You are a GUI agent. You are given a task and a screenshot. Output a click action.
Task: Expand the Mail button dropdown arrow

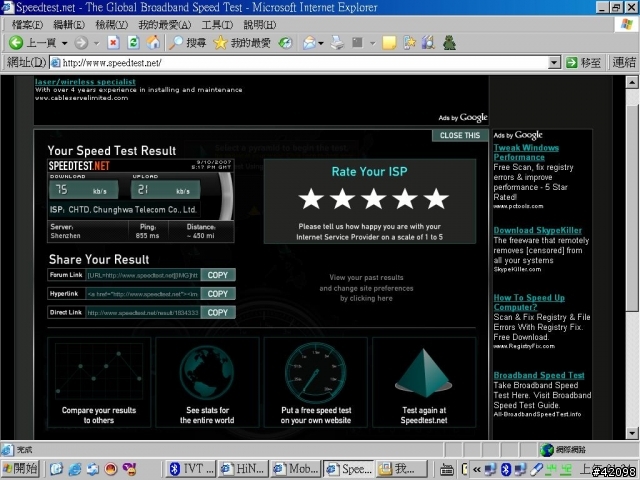321,43
